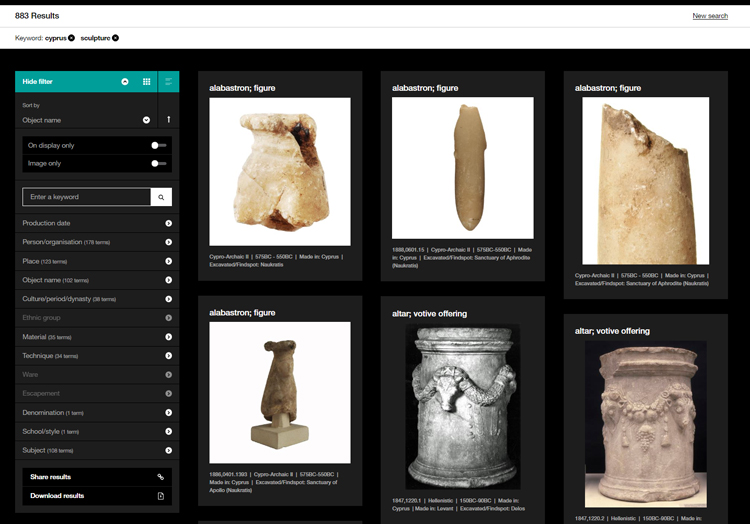
Task: Collapse filter panel with chevron icon
Action: (125, 82)
